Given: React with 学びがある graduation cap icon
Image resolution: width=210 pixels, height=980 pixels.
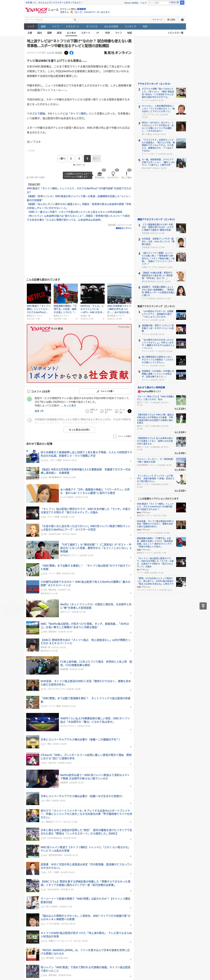Looking at the screenshot, I should tap(100, 173).
